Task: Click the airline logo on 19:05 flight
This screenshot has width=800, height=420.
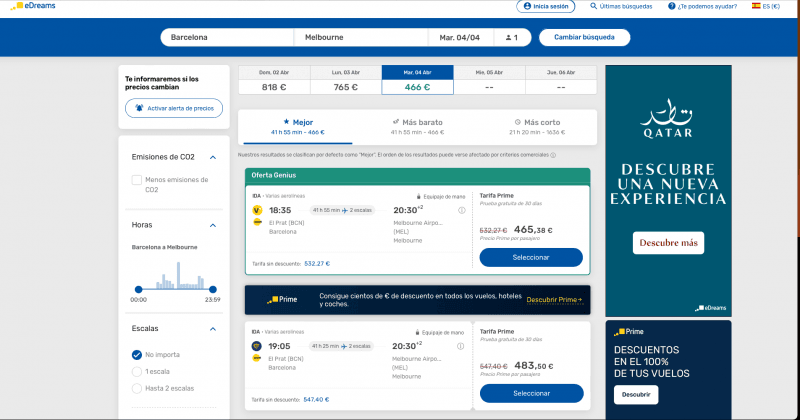Action: [x=257, y=346]
